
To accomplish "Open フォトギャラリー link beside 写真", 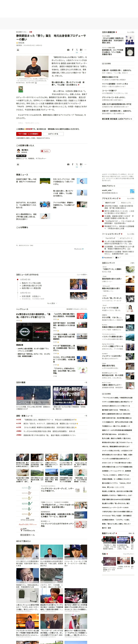I will [x=129, y=554].
